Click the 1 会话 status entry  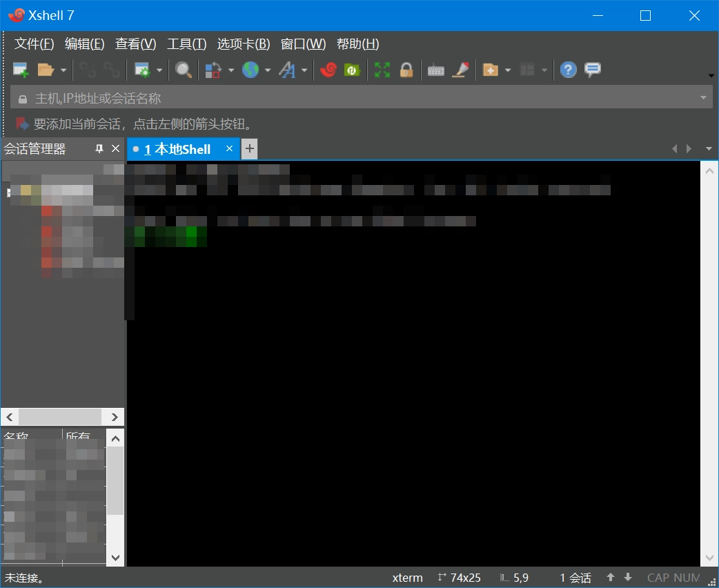click(575, 578)
